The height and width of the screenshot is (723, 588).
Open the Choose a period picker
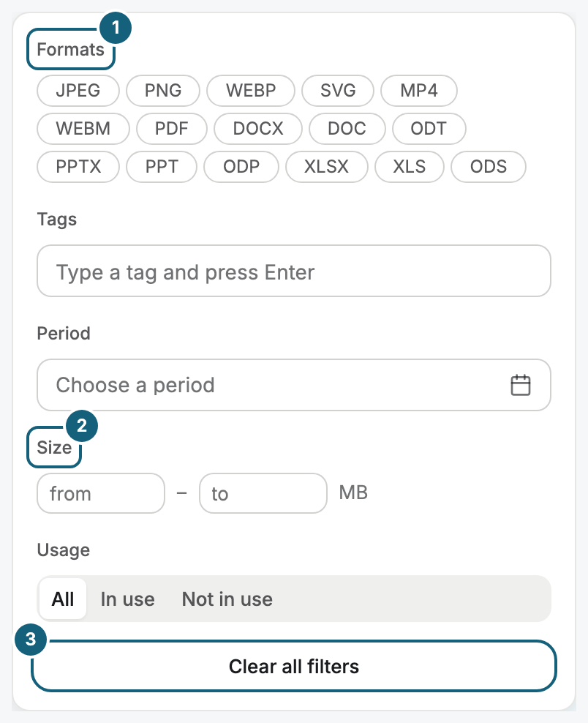[x=294, y=385]
